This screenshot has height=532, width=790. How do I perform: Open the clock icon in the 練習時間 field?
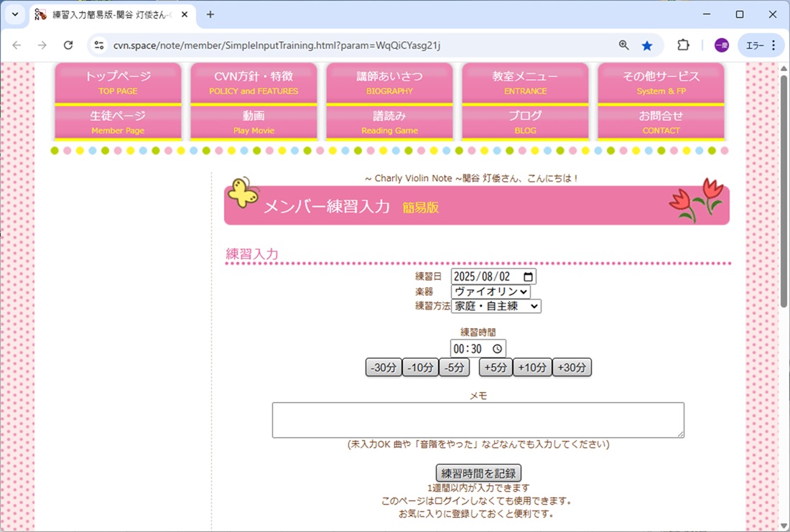pyautogui.click(x=498, y=348)
